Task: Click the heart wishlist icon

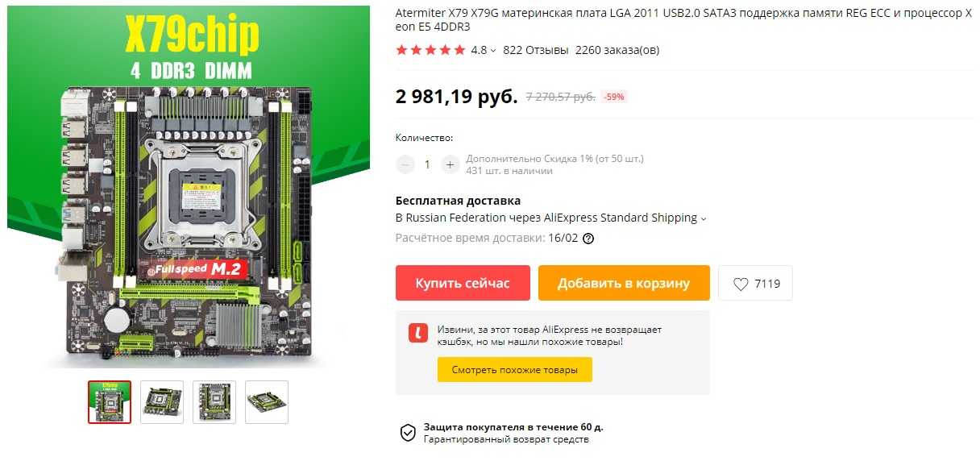Action: 741,284
